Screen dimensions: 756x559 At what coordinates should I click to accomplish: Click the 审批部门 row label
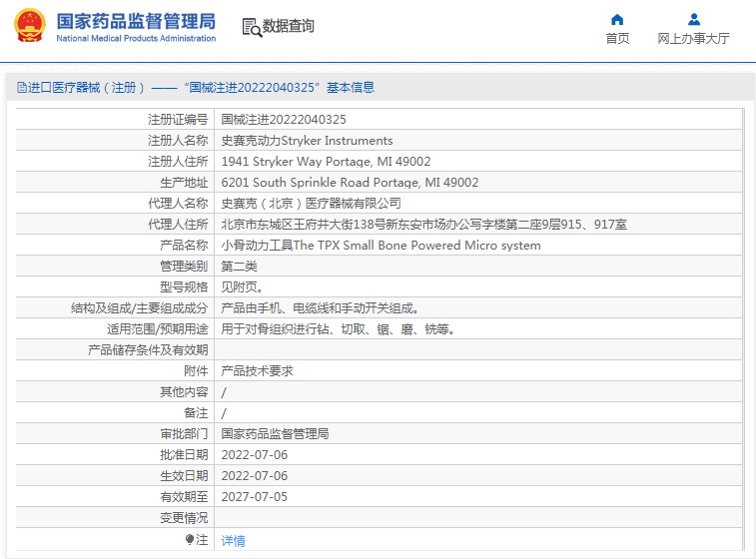click(184, 434)
